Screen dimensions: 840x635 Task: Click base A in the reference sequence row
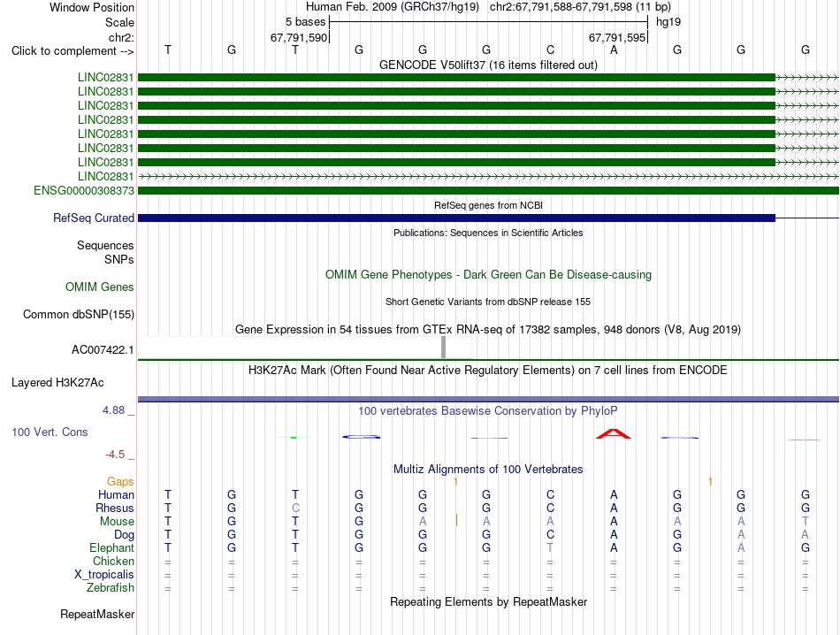pos(614,50)
